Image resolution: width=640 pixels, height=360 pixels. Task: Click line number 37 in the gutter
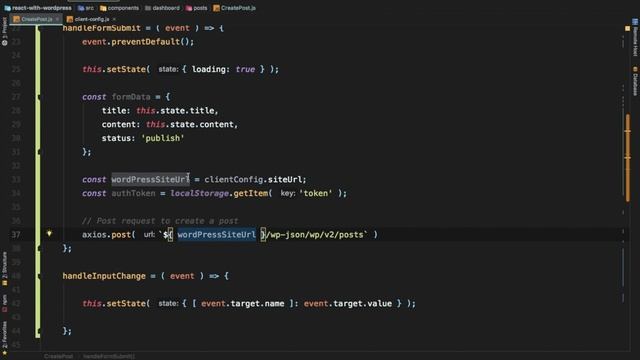tap(16, 235)
